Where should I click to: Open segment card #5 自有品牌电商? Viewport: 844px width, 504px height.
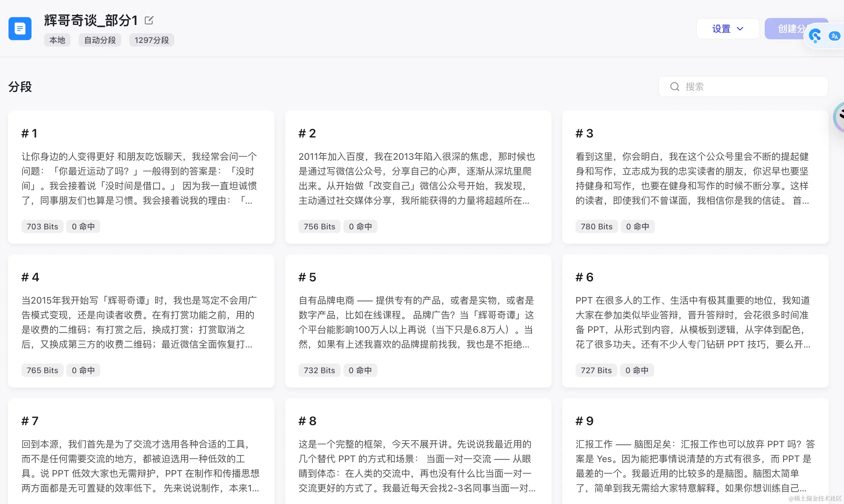[x=418, y=321]
